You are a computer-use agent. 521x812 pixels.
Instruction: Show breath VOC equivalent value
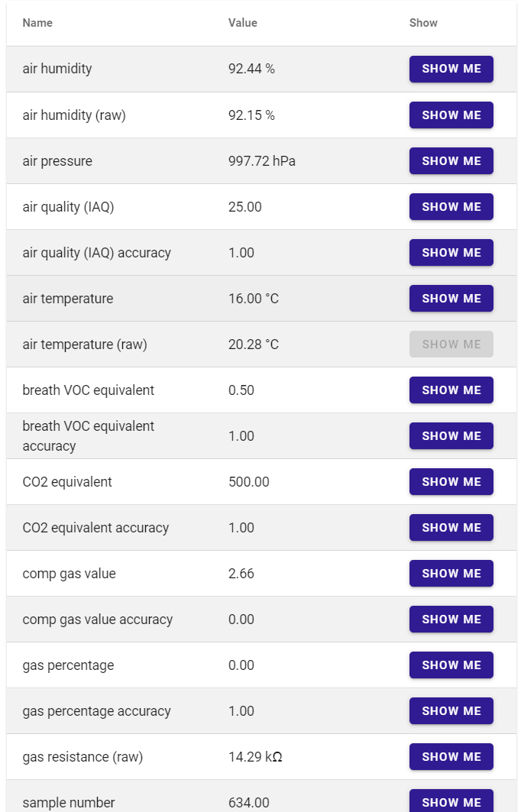(451, 390)
